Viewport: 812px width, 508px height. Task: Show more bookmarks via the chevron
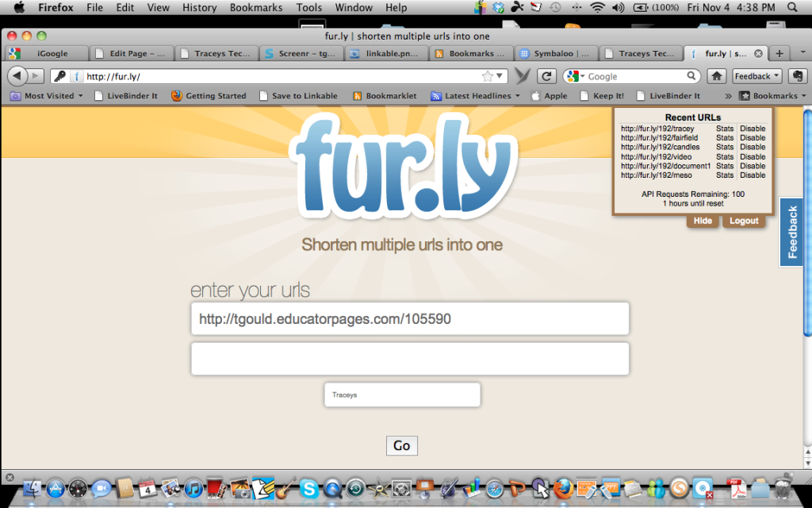click(728, 96)
